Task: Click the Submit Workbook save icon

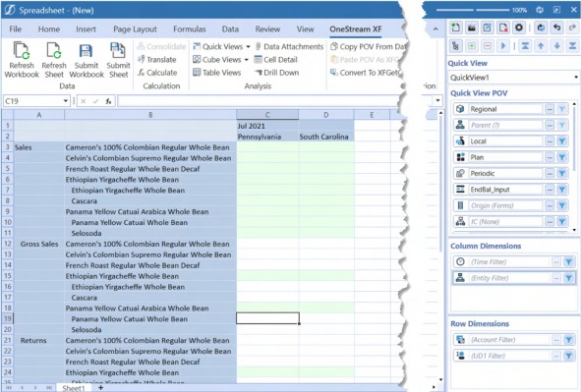Action: point(86,51)
